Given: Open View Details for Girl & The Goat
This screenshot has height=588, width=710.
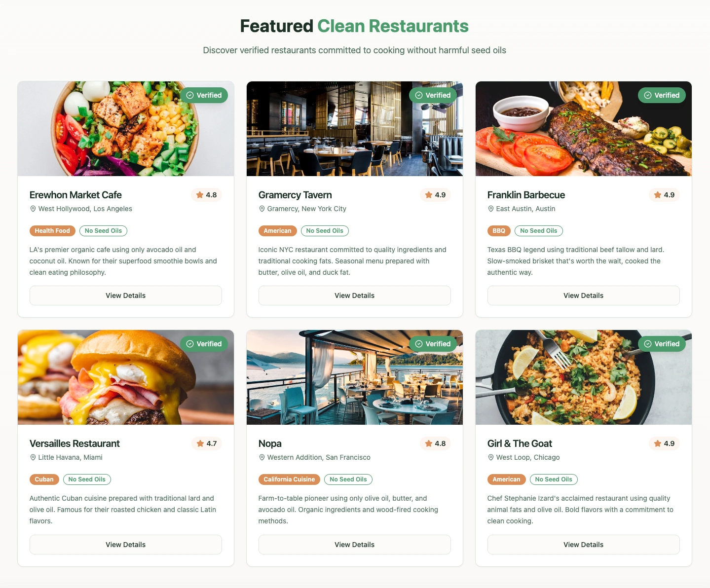Looking at the screenshot, I should point(584,545).
